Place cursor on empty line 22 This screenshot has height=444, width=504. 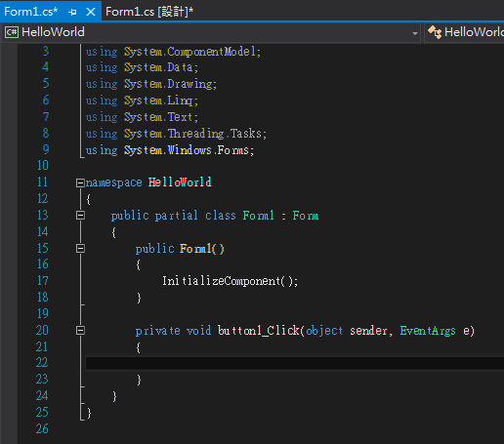click(x=295, y=363)
